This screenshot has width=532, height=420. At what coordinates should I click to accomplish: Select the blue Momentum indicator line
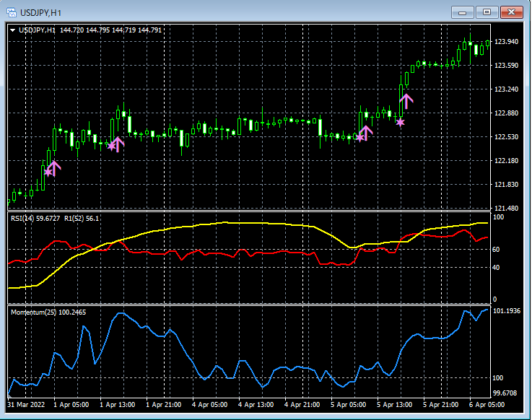point(123,315)
